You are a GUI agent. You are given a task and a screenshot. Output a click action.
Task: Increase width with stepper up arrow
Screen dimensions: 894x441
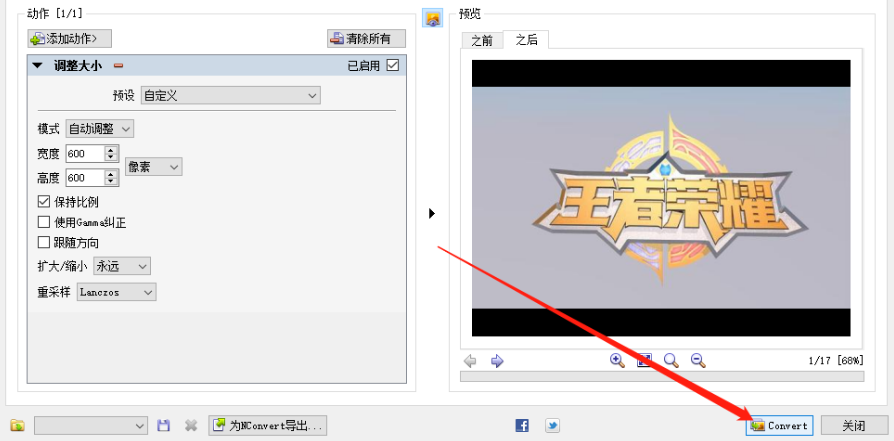111,149
